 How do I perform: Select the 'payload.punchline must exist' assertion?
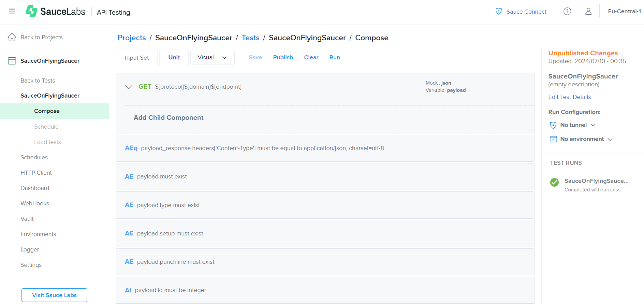(325, 262)
